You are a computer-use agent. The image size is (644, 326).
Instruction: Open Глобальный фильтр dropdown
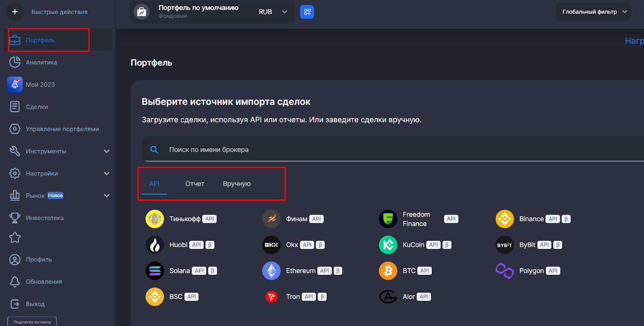coord(593,12)
